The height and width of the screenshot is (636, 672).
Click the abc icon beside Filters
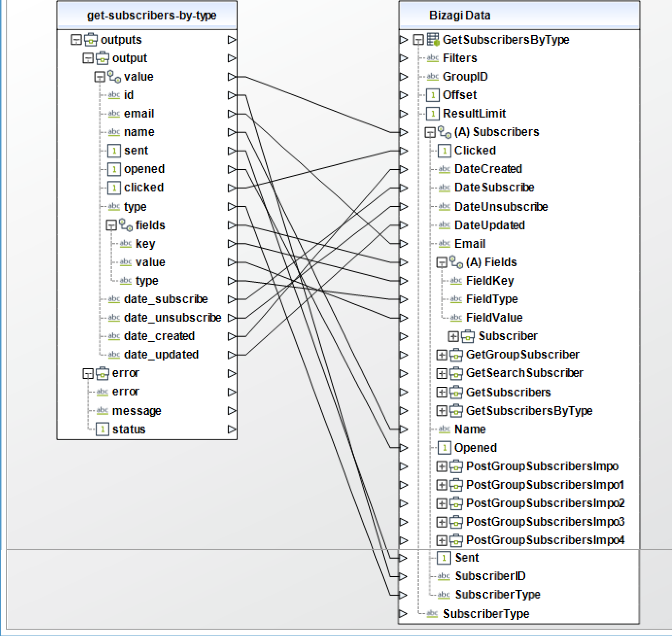pyautogui.click(x=432, y=58)
